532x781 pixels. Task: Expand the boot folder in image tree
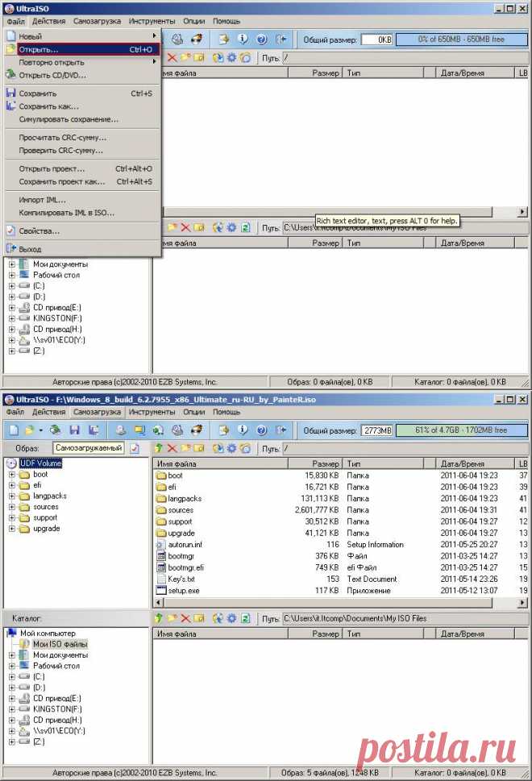[x=12, y=475]
